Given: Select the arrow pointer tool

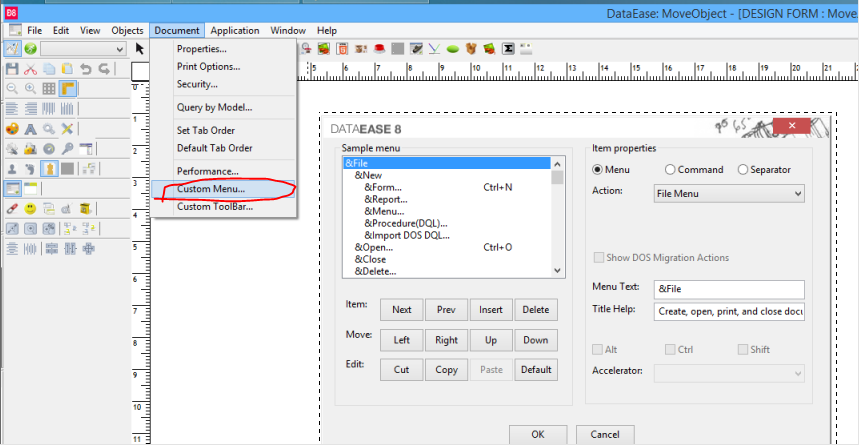Looking at the screenshot, I should click(x=140, y=49).
